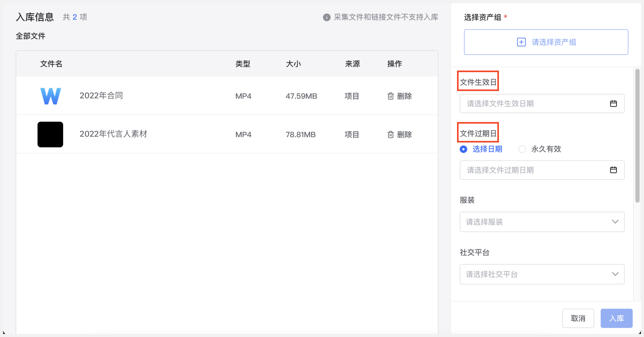Click the right panel vertical scrollbar
The width and height of the screenshot is (644, 337).
coord(638,136)
